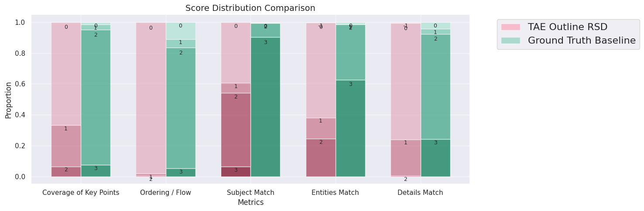Click the Metrics x-axis title
Viewport: 644px width, 211px height.
250,203
